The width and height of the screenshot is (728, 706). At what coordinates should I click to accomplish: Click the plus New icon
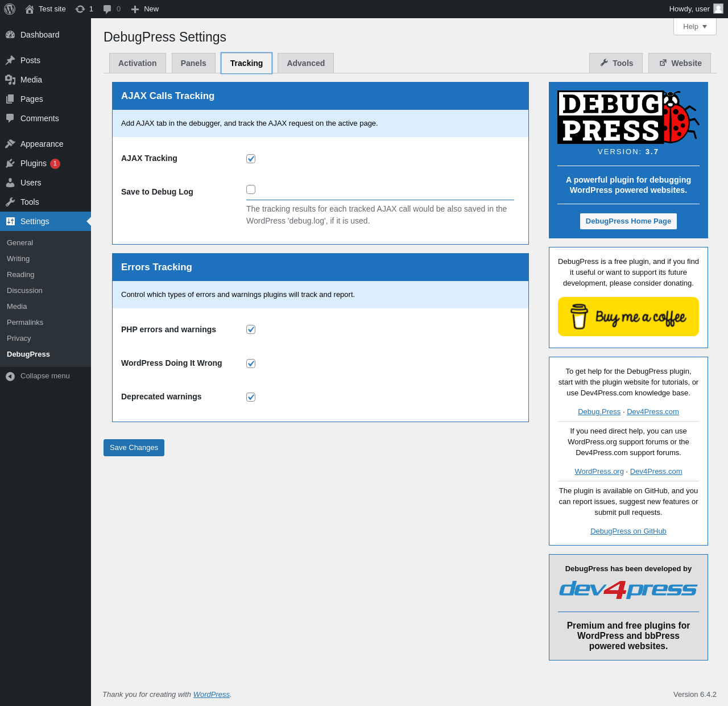click(x=135, y=9)
